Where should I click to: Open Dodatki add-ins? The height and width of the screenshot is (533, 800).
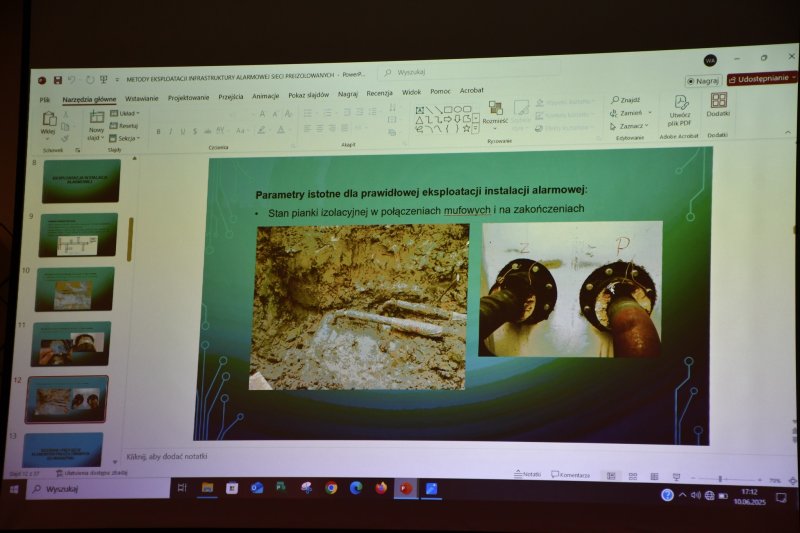(718, 105)
